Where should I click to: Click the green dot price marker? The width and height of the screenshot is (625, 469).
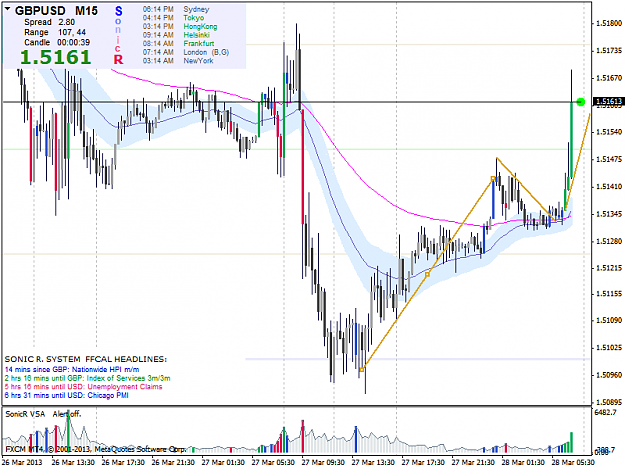(581, 102)
